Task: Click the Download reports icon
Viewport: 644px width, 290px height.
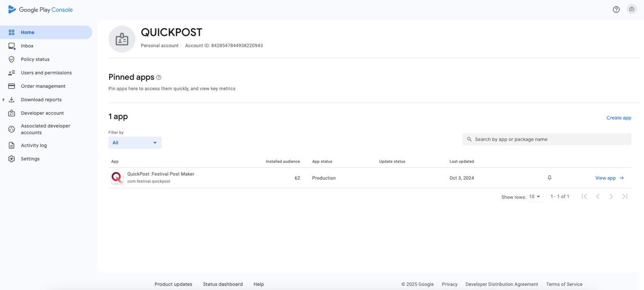Action: (x=12, y=100)
